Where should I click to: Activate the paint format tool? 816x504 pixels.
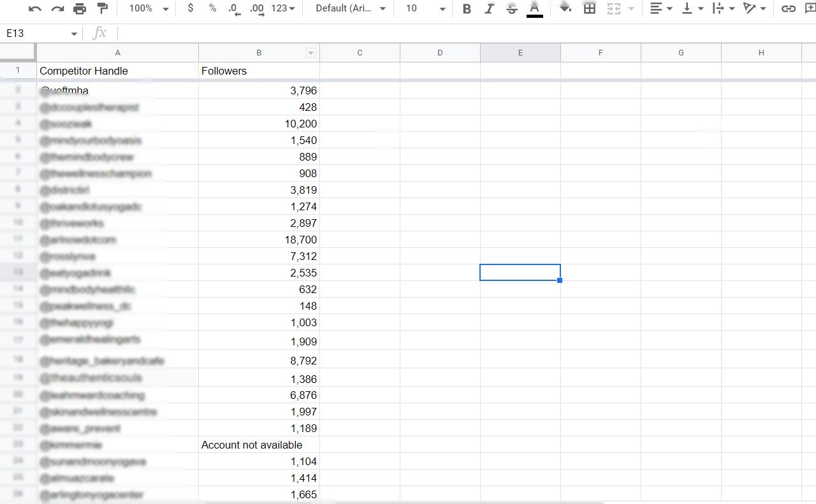pos(102,8)
